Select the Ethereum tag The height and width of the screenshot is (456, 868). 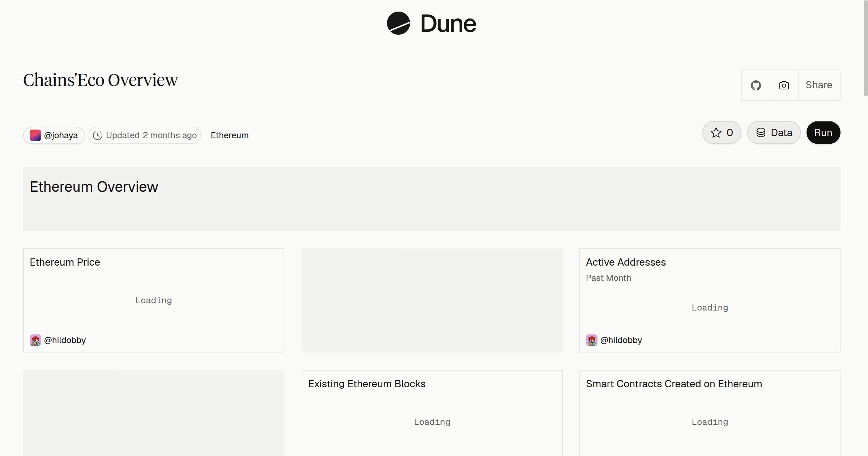tap(230, 135)
